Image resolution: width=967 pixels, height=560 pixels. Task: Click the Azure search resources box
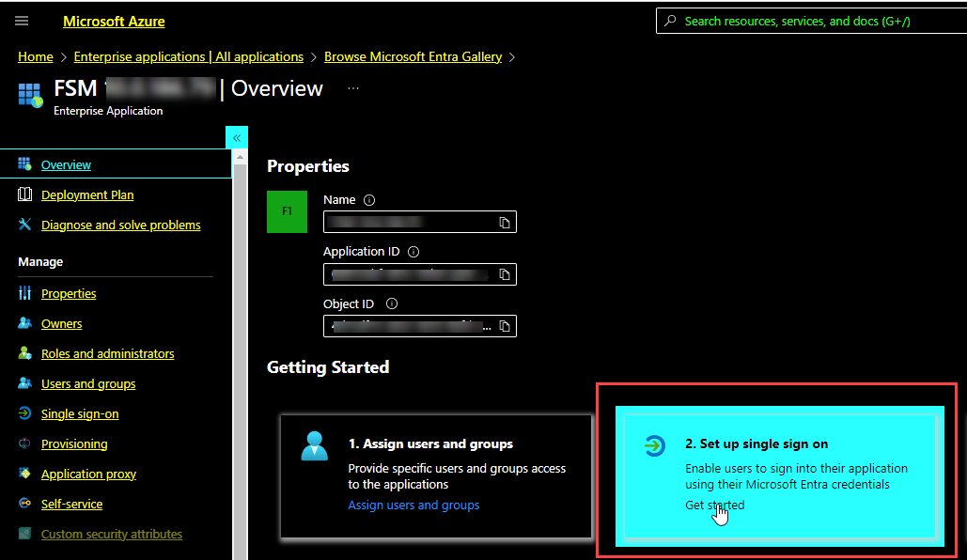coord(808,21)
